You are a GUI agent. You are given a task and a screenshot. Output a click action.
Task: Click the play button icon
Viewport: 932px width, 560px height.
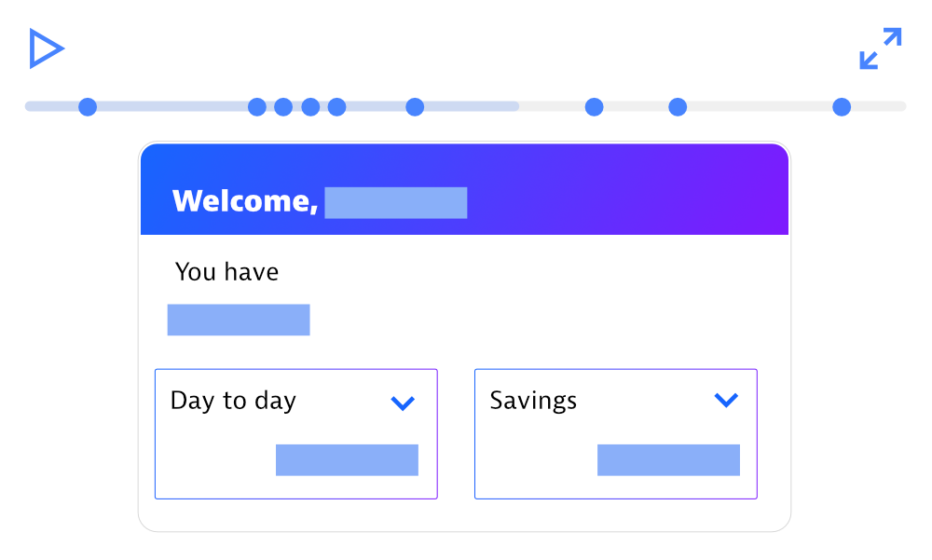click(45, 48)
